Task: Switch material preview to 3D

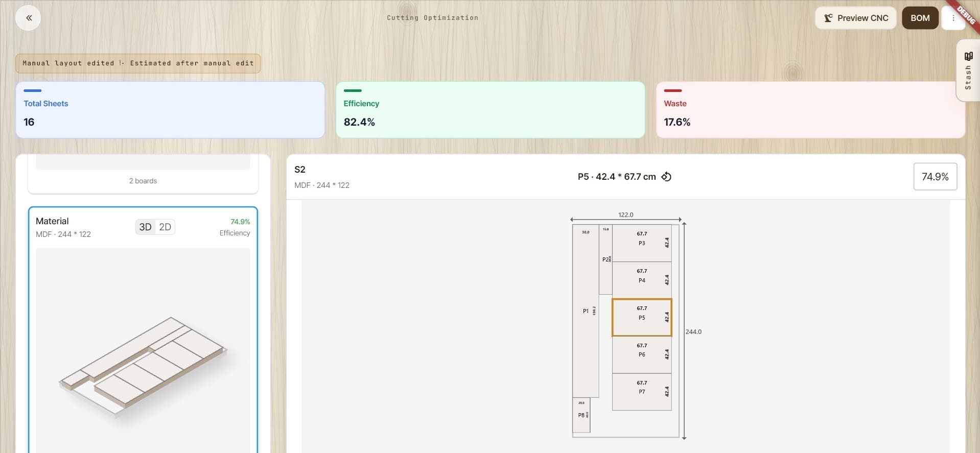Action: (x=145, y=227)
